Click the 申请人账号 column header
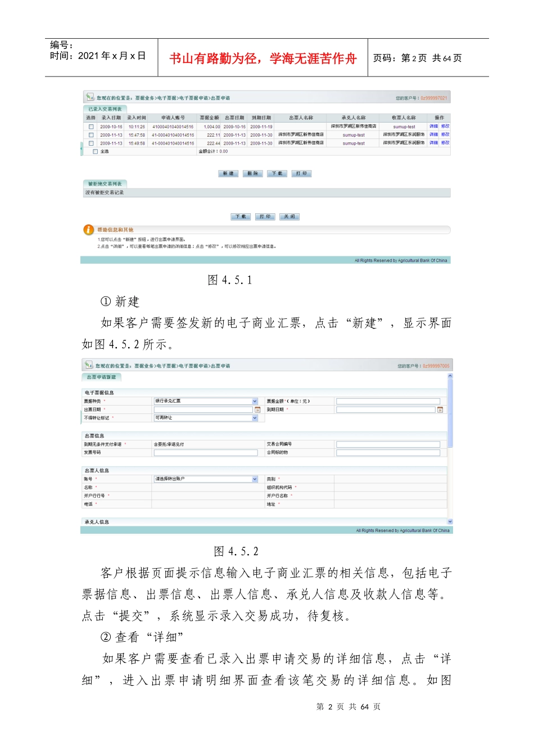Screen dimensions: 534x756 [173, 118]
